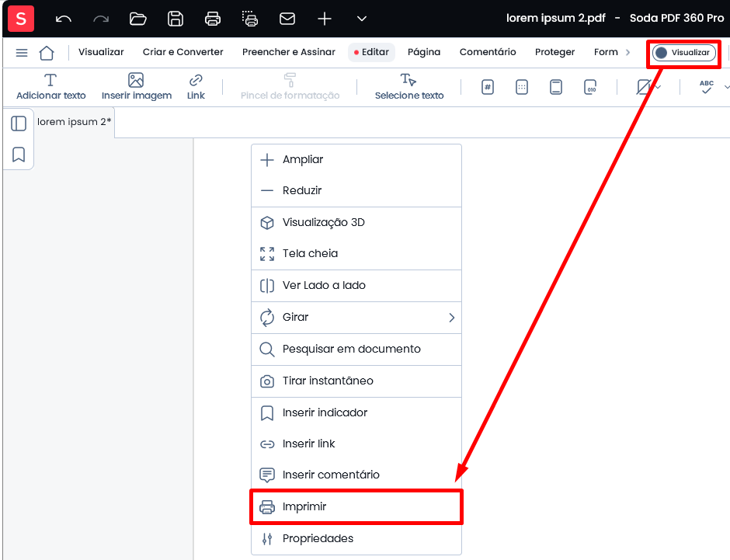
Task: Click Inserir imagem tool
Action: 137,87
